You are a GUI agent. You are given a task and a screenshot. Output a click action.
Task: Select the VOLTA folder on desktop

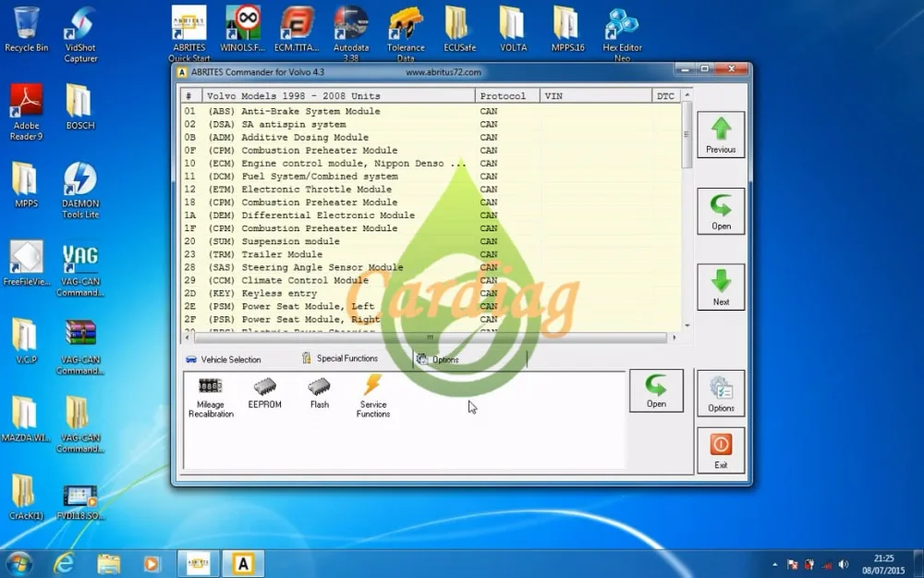(513, 30)
